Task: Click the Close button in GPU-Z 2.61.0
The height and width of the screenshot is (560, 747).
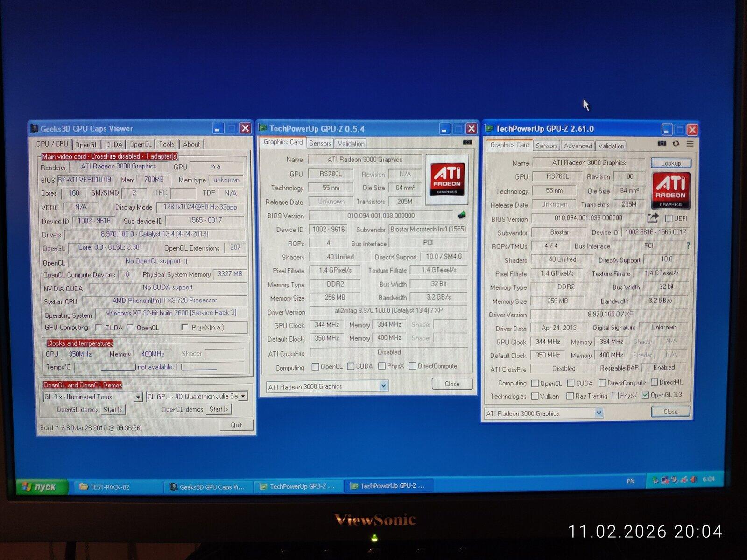Action: click(x=670, y=412)
